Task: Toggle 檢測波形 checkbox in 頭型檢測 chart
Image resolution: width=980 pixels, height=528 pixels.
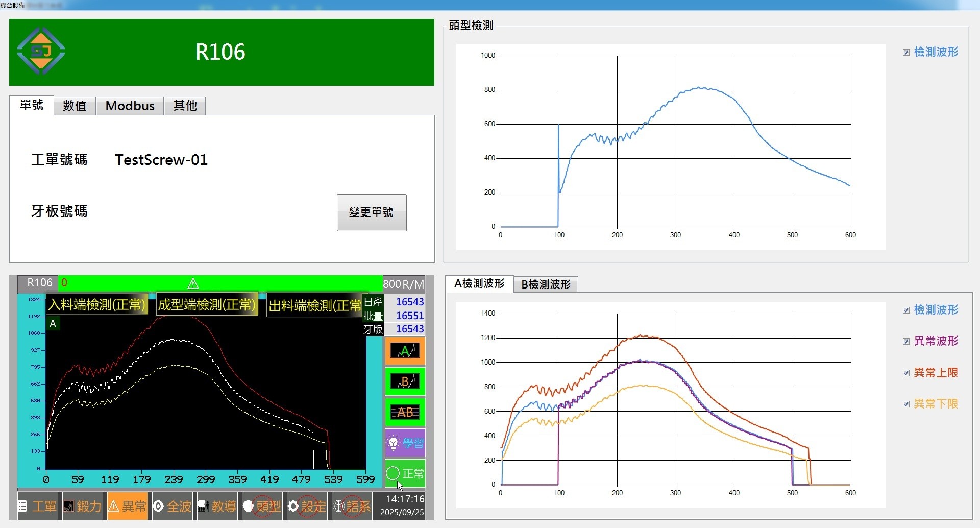Action: click(x=906, y=52)
